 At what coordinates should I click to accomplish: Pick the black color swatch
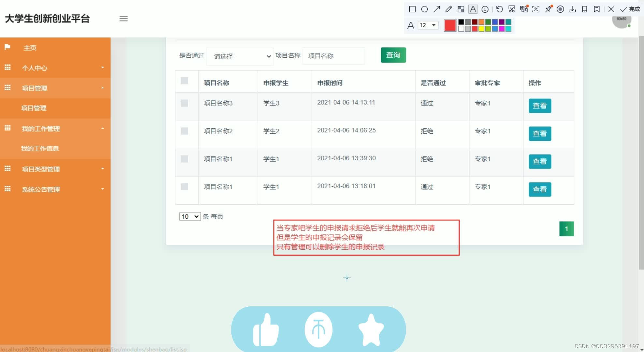point(461,22)
